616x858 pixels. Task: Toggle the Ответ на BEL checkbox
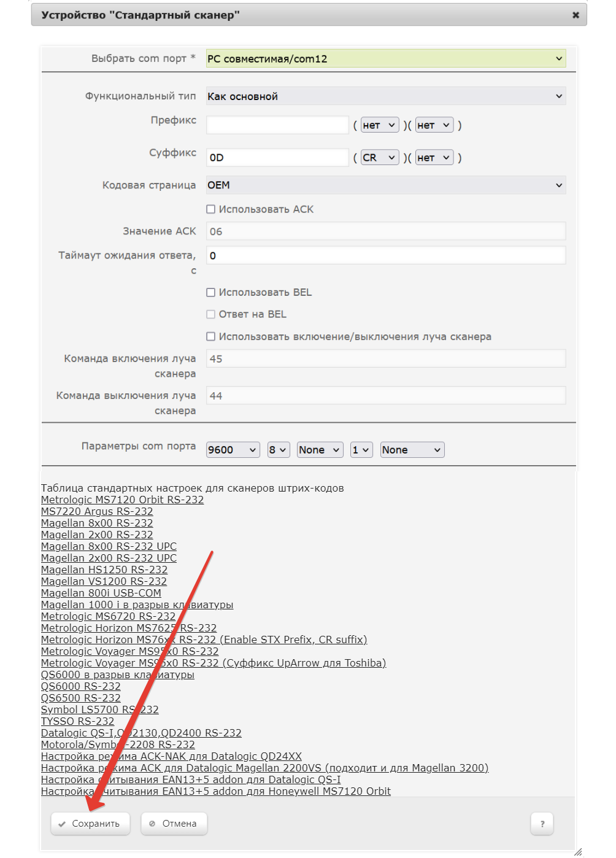click(x=211, y=314)
